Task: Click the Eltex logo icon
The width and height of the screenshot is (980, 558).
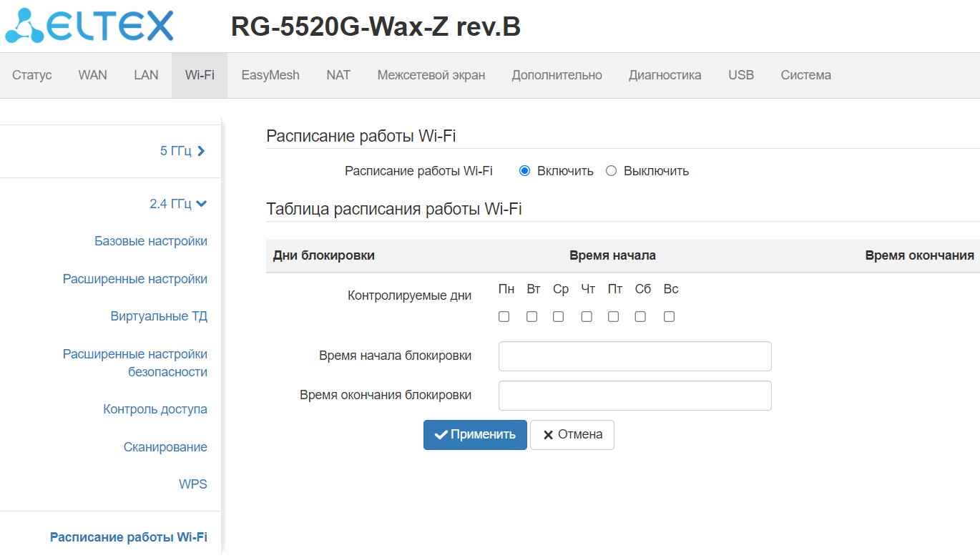Action: coord(25,26)
